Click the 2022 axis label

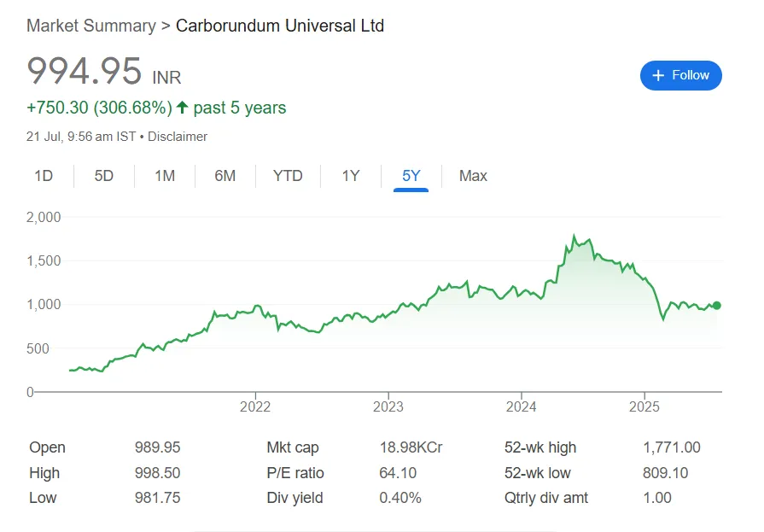pyautogui.click(x=255, y=406)
